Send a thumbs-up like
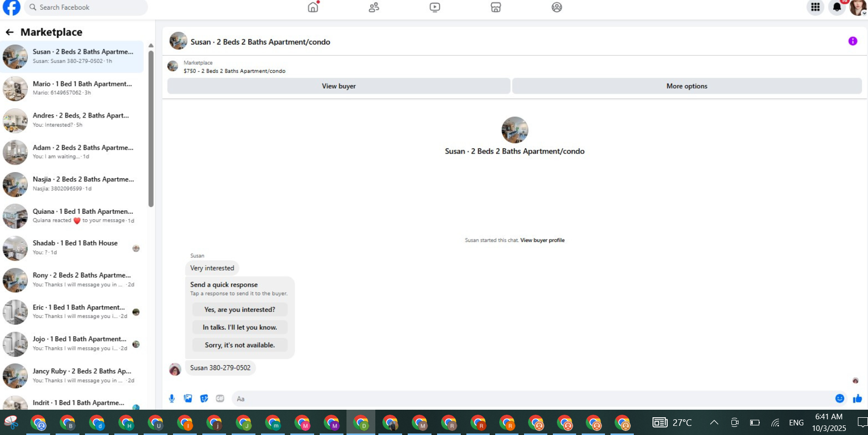The width and height of the screenshot is (868, 435). click(x=857, y=399)
